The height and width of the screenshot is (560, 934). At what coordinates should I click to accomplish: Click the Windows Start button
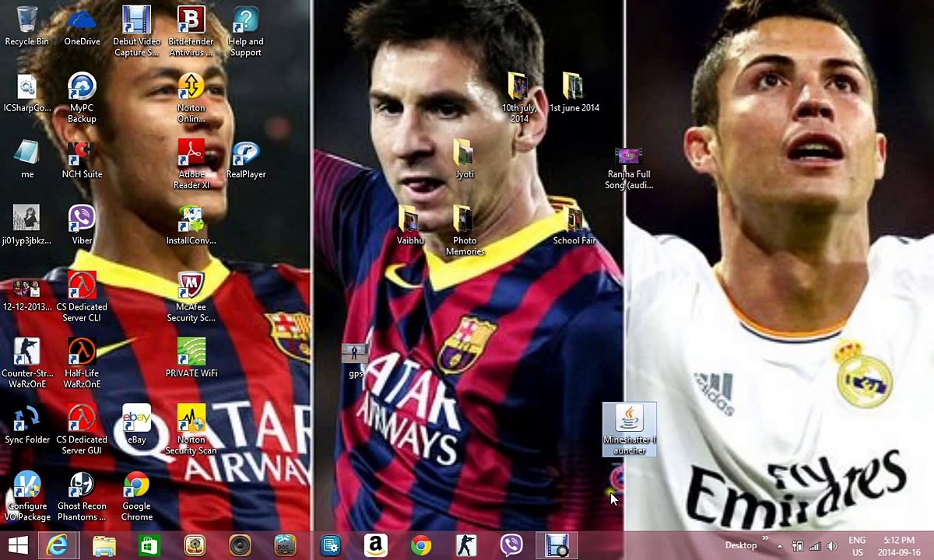[18, 545]
